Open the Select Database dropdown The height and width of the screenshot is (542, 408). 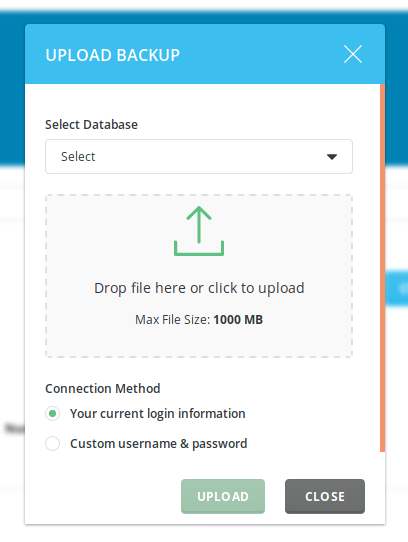pyautogui.click(x=199, y=157)
